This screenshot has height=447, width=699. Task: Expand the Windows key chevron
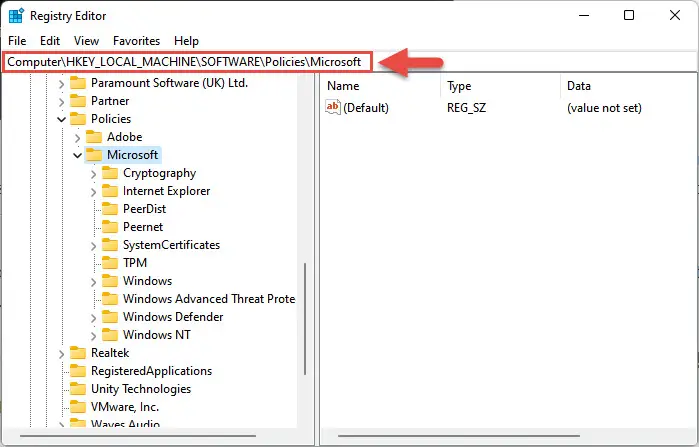(93, 282)
